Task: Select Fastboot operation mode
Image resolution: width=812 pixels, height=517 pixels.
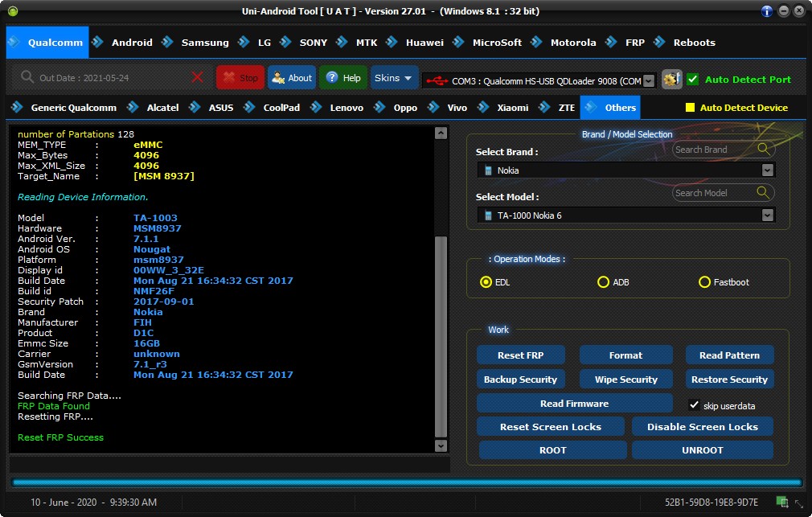Action: (704, 281)
